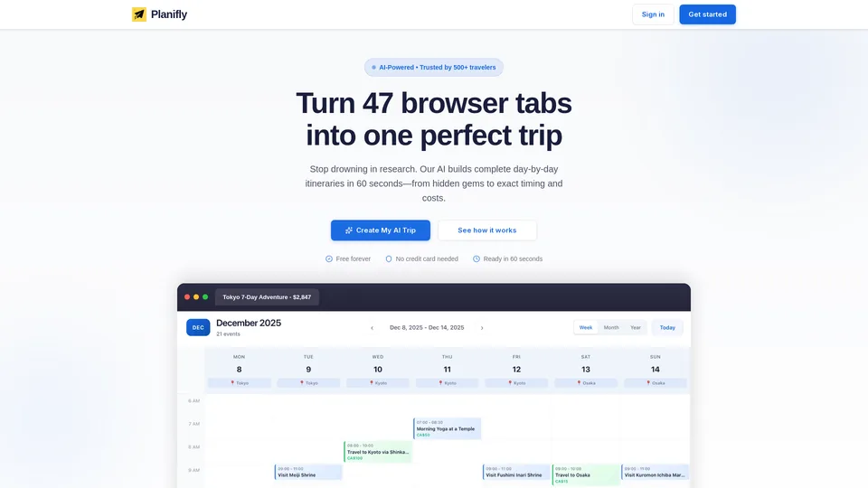The height and width of the screenshot is (488, 868).
Task: Click the Kyoto location tag under Wednesday
Action: [378, 383]
